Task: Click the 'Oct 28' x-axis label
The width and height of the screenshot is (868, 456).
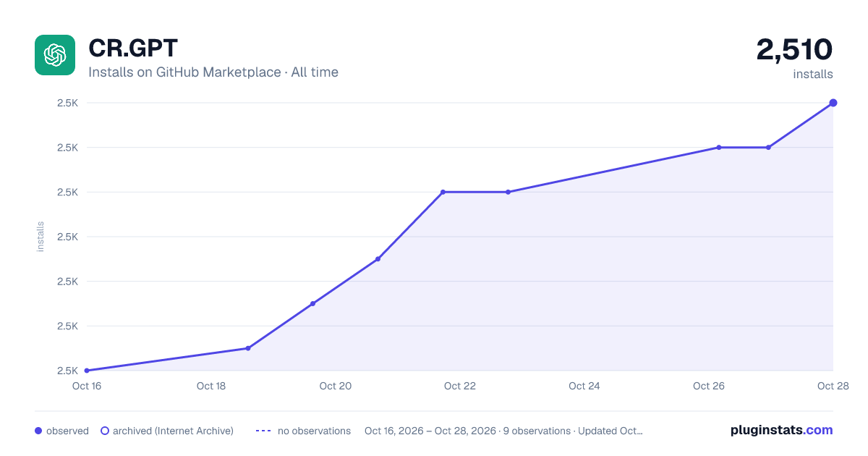Action: tap(832, 386)
